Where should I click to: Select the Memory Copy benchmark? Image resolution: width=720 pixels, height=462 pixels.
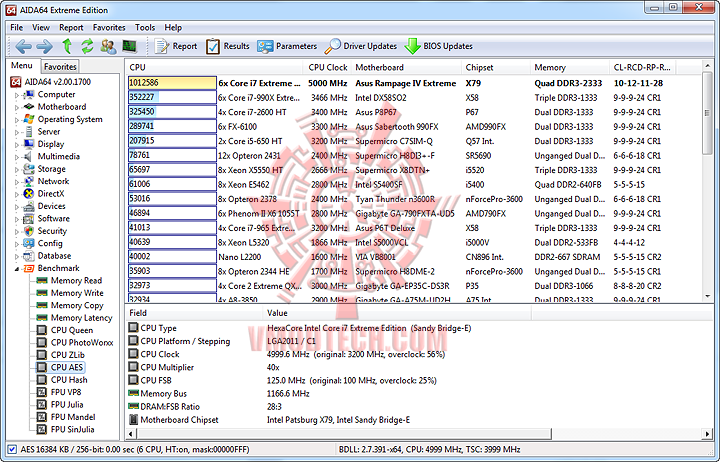coord(70,305)
